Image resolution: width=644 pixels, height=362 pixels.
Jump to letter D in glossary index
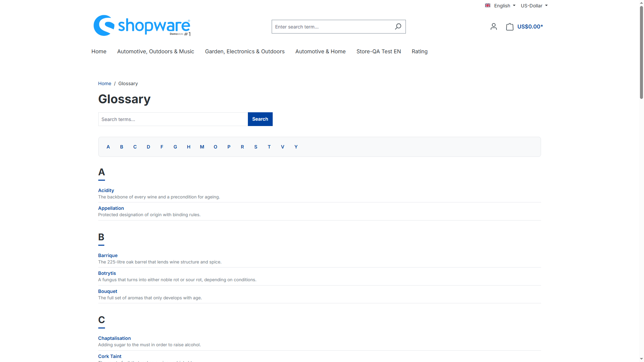coord(149,147)
